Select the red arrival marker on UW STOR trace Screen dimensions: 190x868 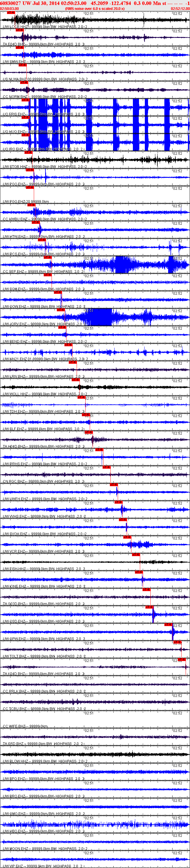pos(28,153)
